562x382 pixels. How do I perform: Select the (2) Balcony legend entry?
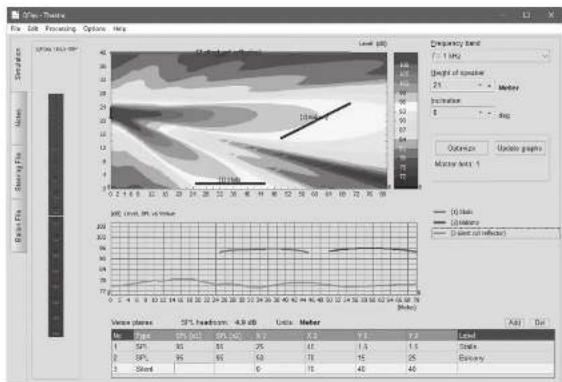(x=456, y=223)
